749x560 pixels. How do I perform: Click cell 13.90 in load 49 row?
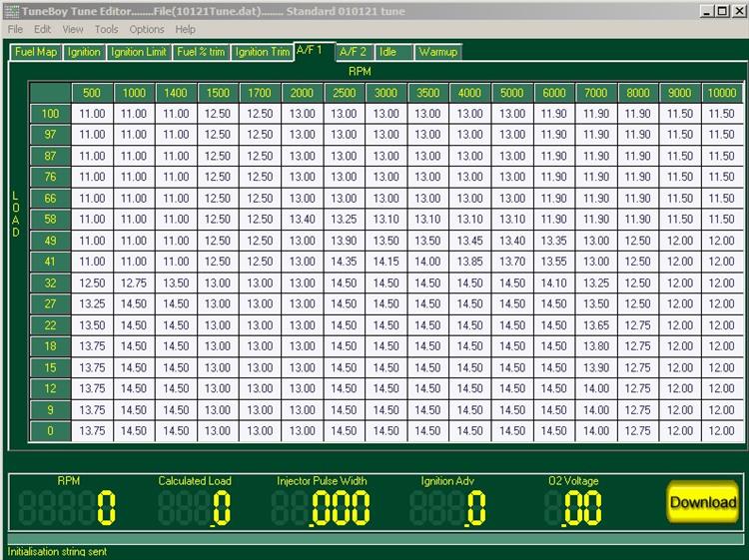pos(344,241)
